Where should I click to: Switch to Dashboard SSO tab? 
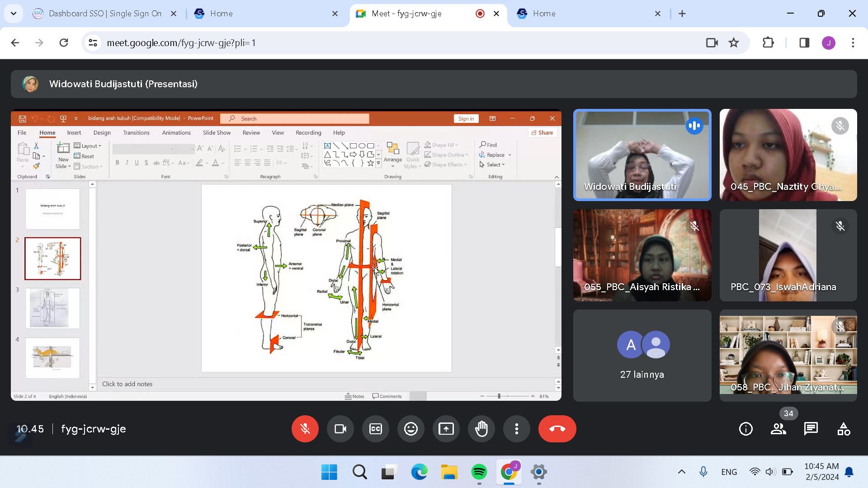[105, 14]
